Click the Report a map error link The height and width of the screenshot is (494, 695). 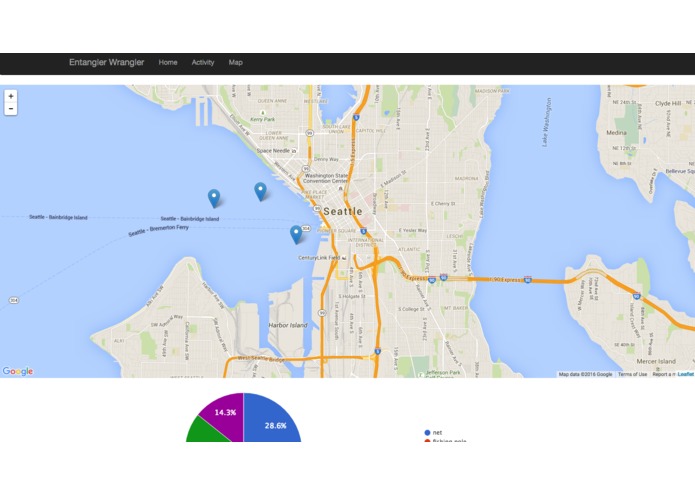pos(664,374)
